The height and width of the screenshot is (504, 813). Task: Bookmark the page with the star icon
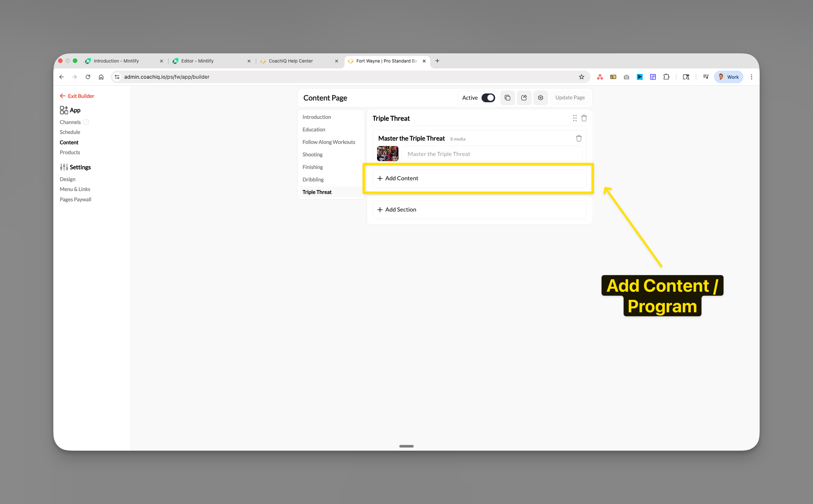(x=581, y=77)
